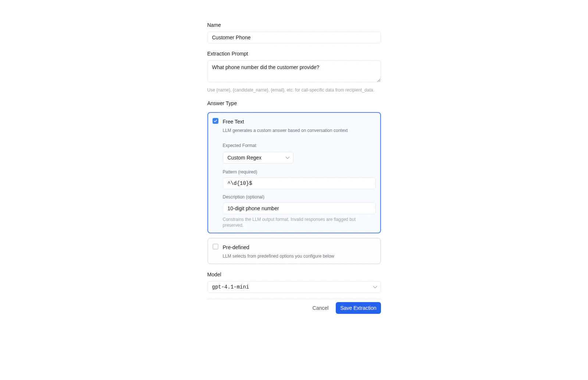This screenshot has height=380, width=588.
Task: Select the Customer Phone name text
Action: [231, 37]
